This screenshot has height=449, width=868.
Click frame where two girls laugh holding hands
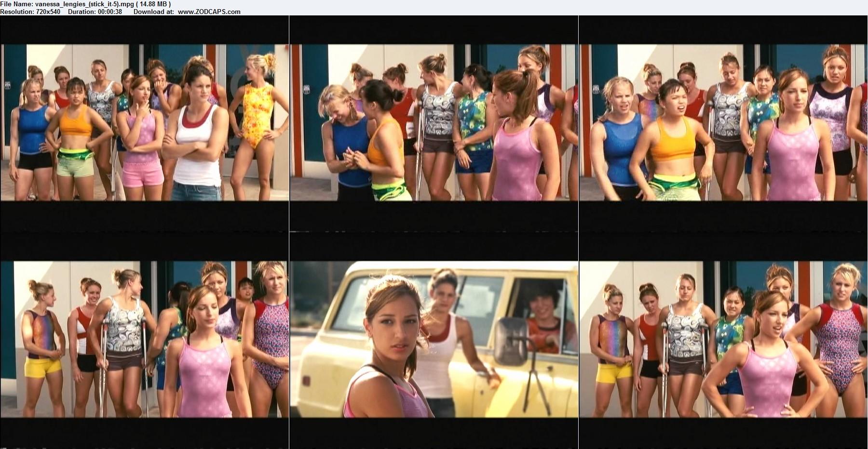point(434,122)
